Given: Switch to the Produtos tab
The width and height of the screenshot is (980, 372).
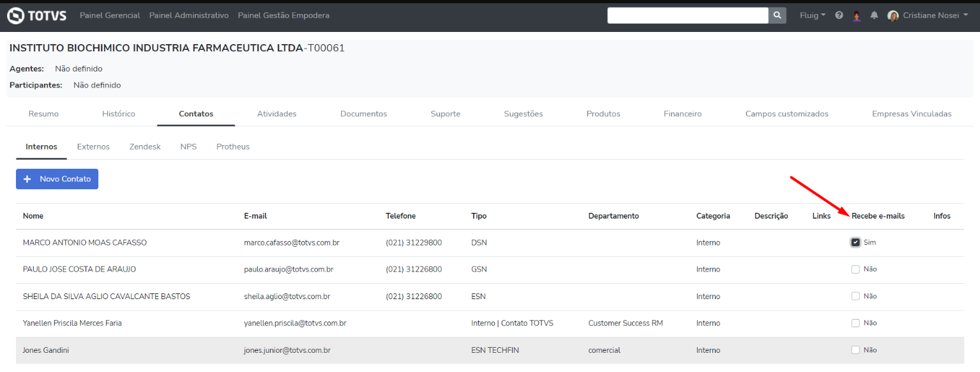Looking at the screenshot, I should click(603, 114).
